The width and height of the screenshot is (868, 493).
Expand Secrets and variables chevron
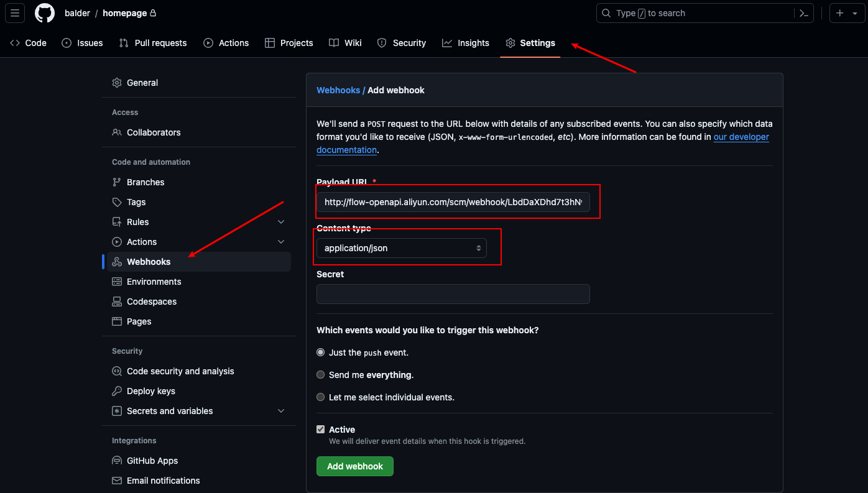[x=281, y=411]
